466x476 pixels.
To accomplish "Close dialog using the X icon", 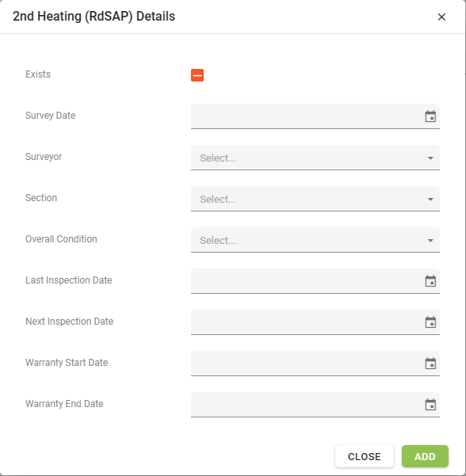I will [441, 17].
